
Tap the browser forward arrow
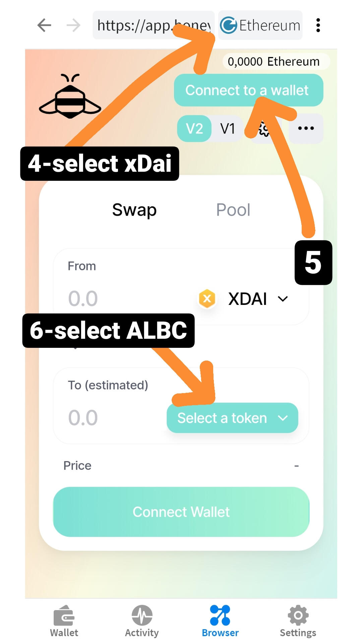[73, 25]
